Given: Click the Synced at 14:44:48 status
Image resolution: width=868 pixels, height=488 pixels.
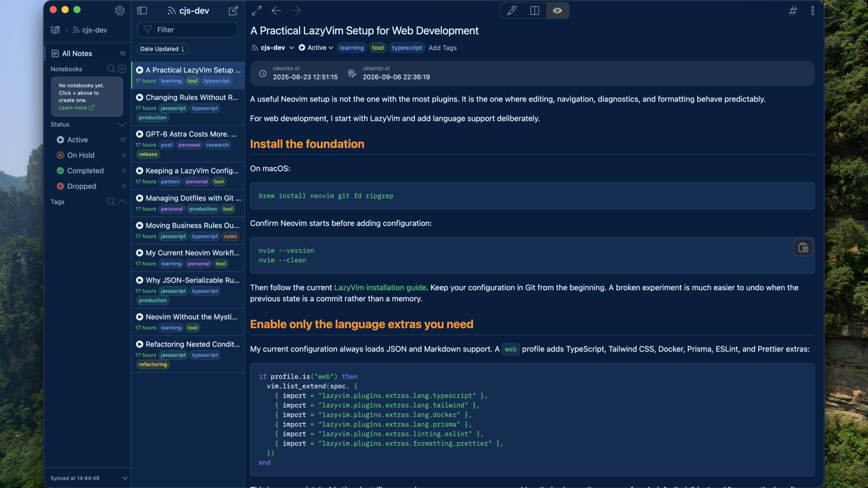Looking at the screenshot, I should pos(75,478).
